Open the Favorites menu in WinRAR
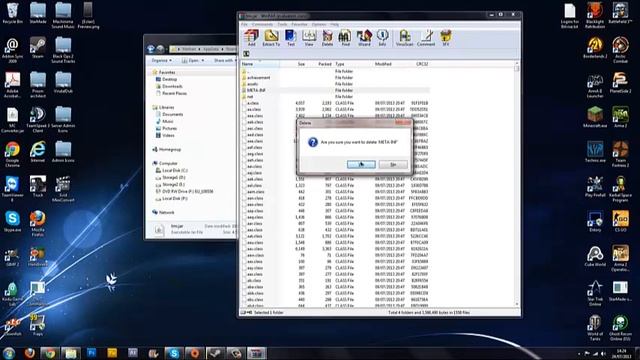Viewport: 640px width, 360px height. [299, 24]
